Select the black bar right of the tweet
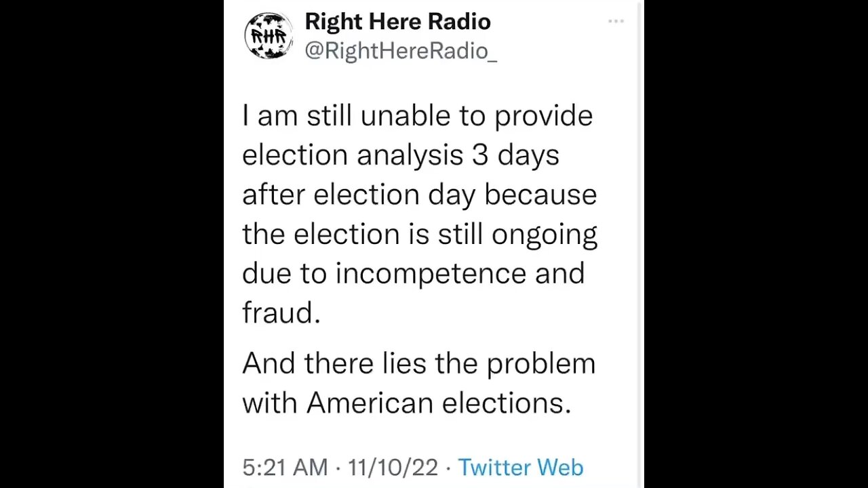The width and height of the screenshot is (868, 488). pyautogui.click(x=755, y=244)
